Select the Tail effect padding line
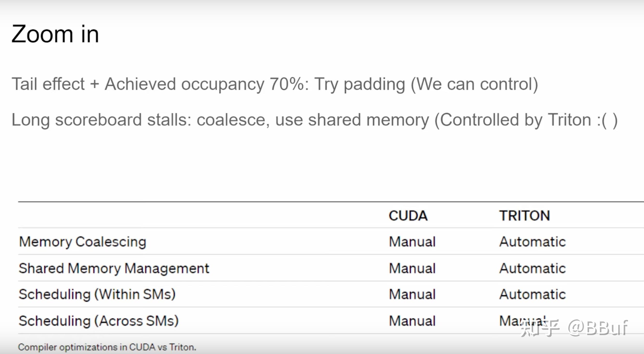Viewport: 644px width, 354px height. coord(275,84)
